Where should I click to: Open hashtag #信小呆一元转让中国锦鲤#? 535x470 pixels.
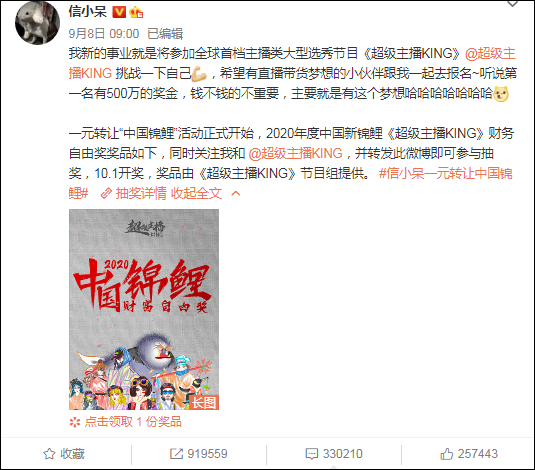[x=446, y=173]
